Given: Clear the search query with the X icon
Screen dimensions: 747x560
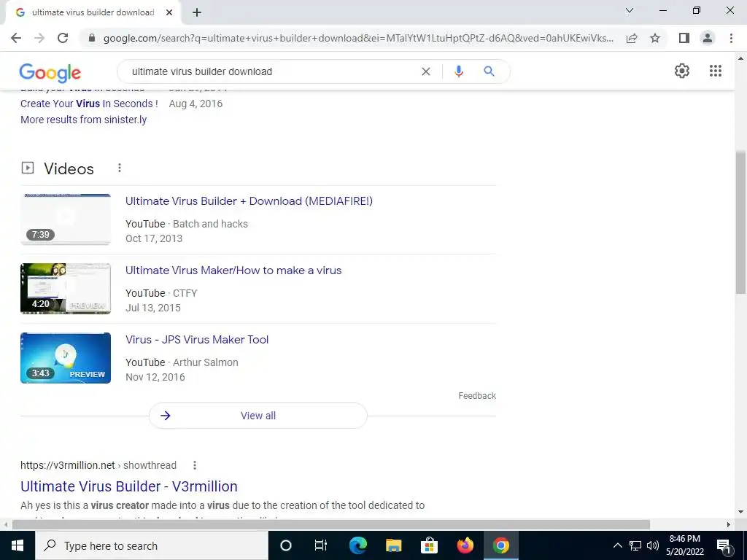Looking at the screenshot, I should 426,71.
